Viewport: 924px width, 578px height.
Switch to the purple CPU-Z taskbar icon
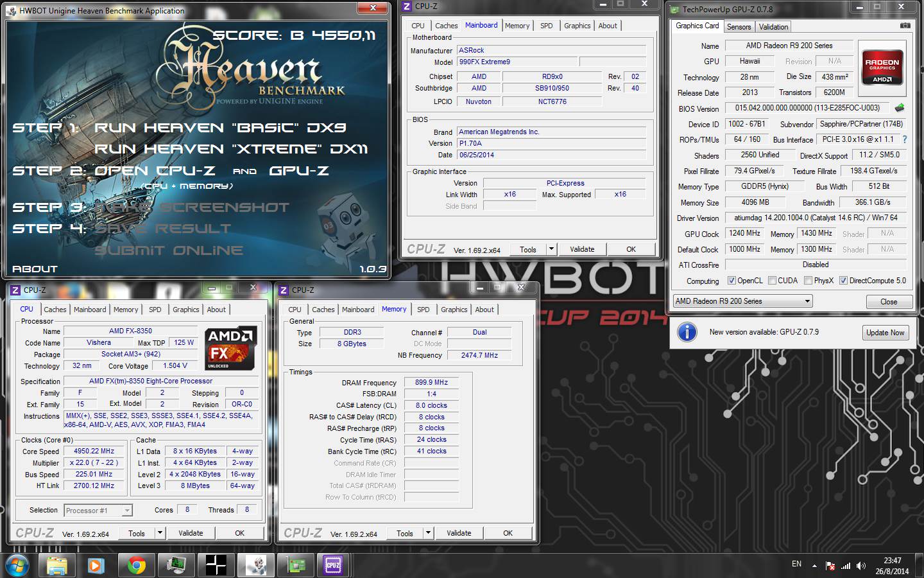[333, 565]
